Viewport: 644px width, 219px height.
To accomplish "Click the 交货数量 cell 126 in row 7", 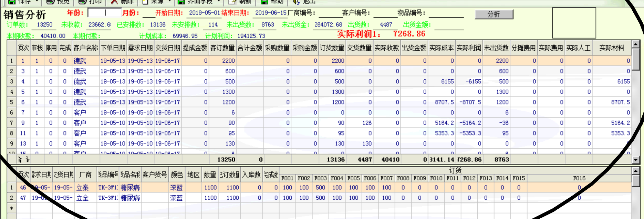I will [360, 123].
